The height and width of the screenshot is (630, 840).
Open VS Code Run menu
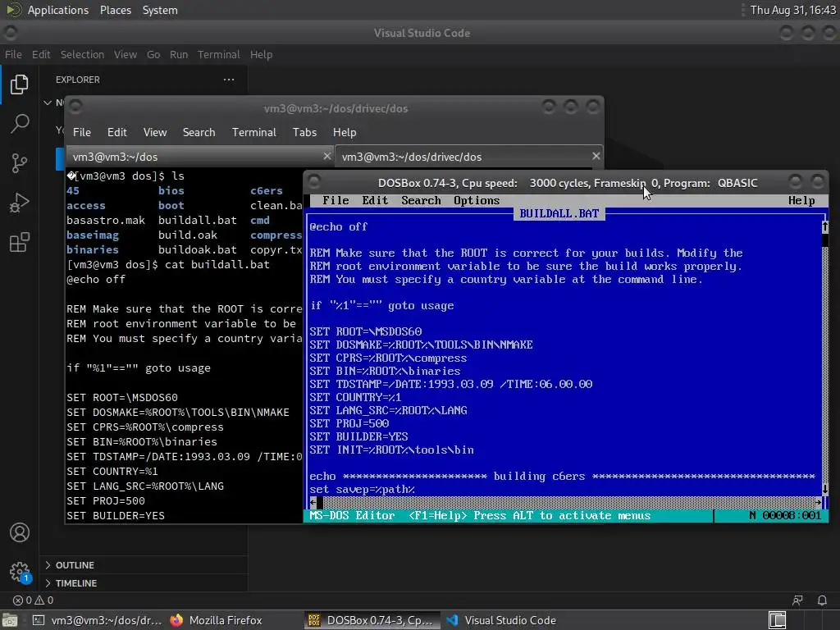pos(178,55)
